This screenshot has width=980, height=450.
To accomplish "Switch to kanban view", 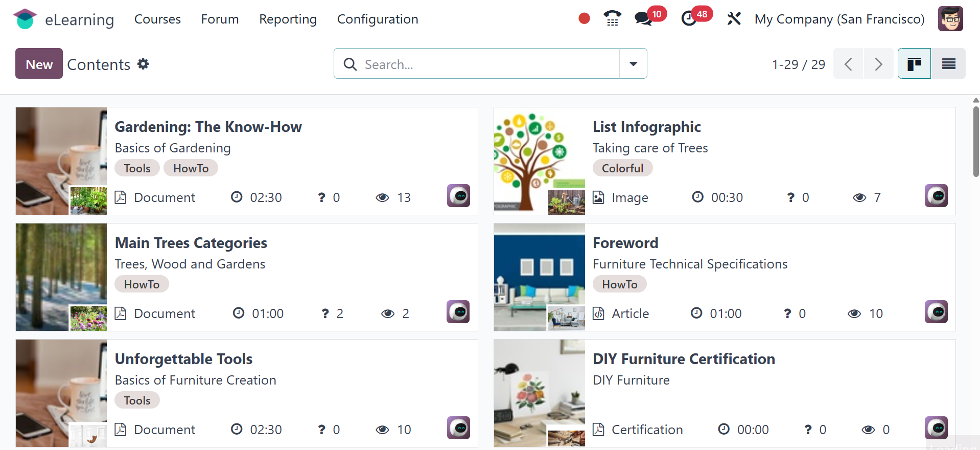I will click(x=914, y=64).
